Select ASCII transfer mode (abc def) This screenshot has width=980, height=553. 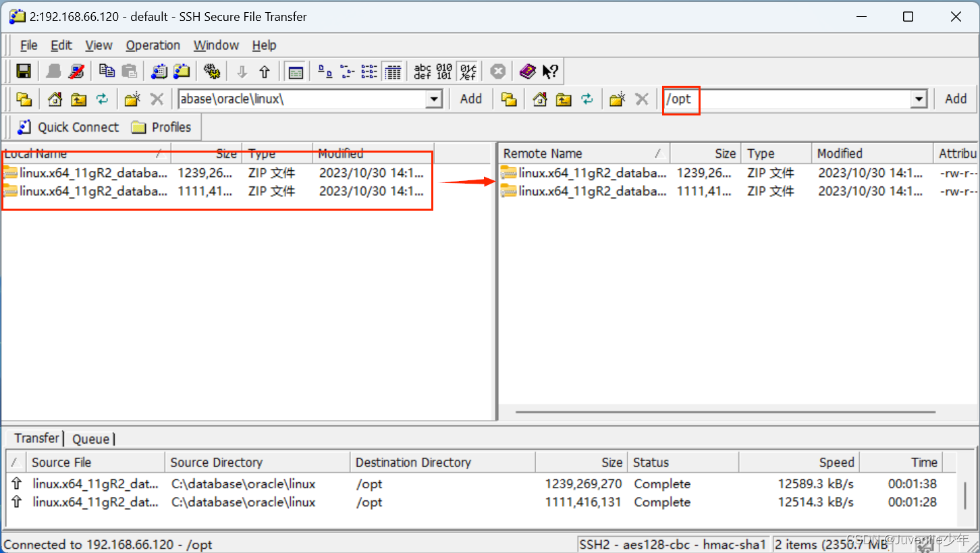(423, 71)
